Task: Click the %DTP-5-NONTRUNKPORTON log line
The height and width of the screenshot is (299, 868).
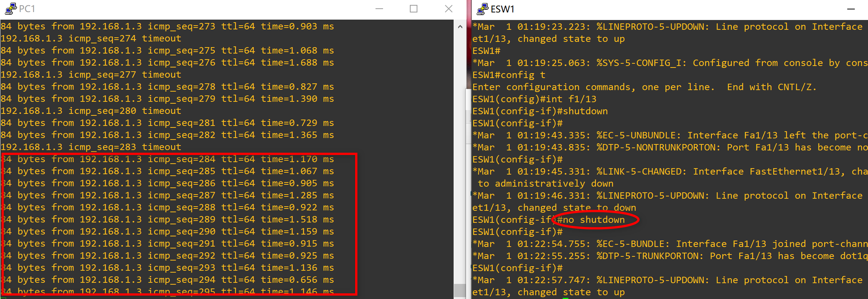Action: click(670, 147)
